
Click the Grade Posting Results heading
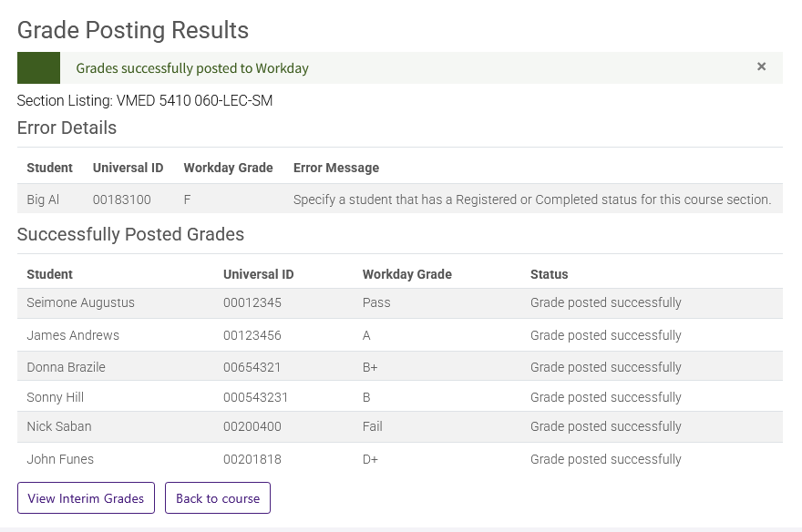132,30
